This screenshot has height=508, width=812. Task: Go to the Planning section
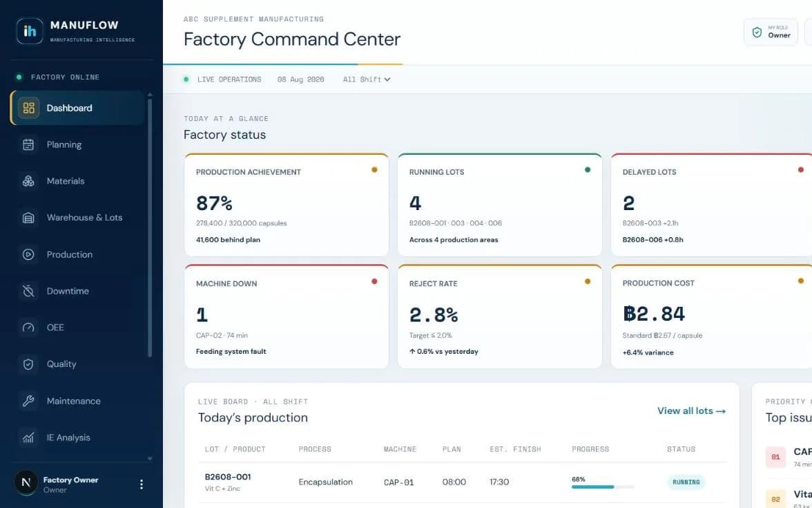tap(77, 144)
